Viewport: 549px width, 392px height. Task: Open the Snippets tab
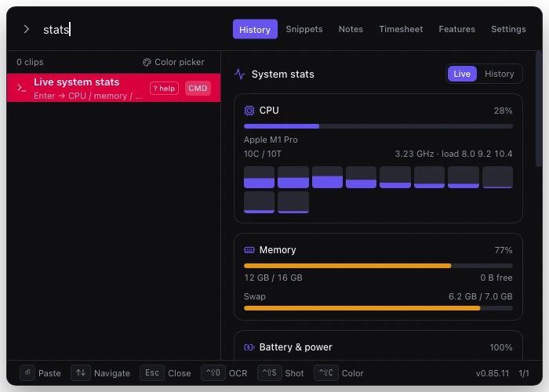304,29
